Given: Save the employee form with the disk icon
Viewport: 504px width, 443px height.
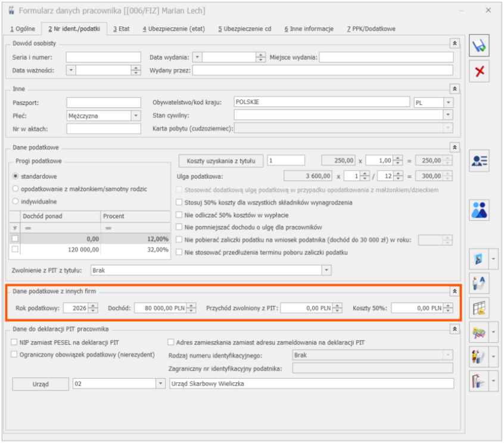Looking at the screenshot, I should coord(479,46).
